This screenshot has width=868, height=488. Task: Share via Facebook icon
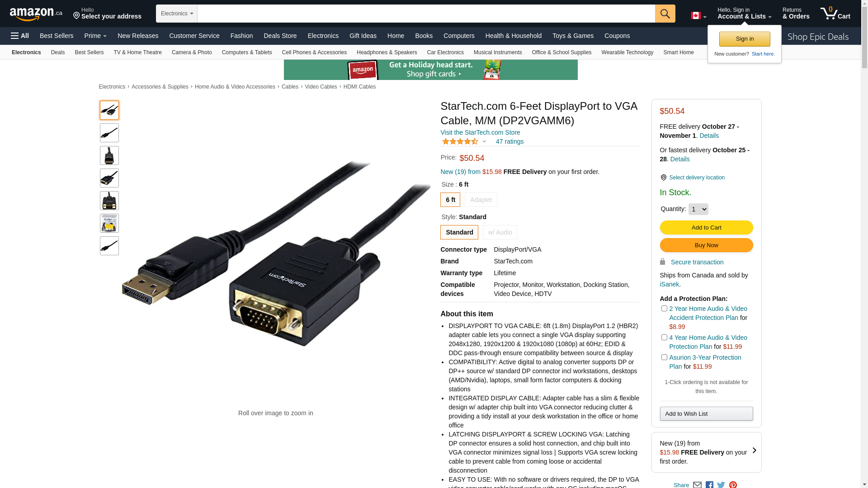[709, 484]
